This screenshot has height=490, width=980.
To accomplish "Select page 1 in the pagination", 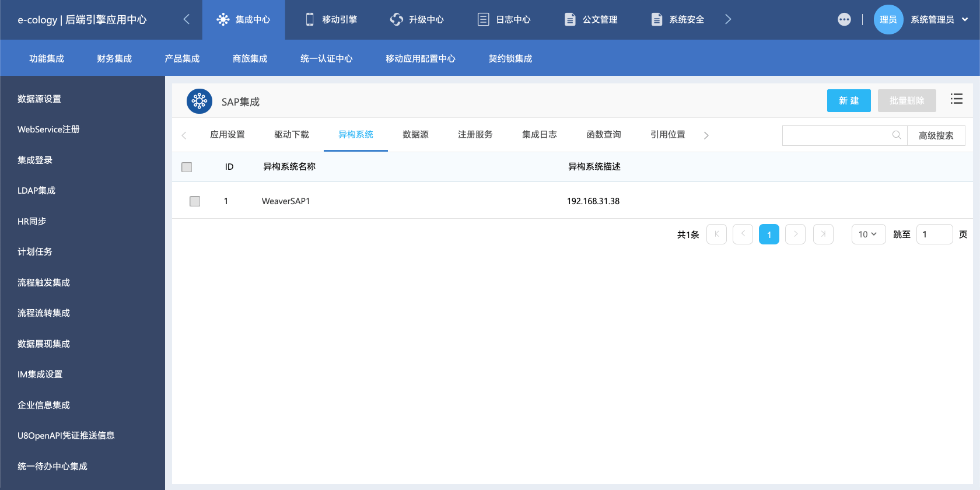I will pos(769,234).
